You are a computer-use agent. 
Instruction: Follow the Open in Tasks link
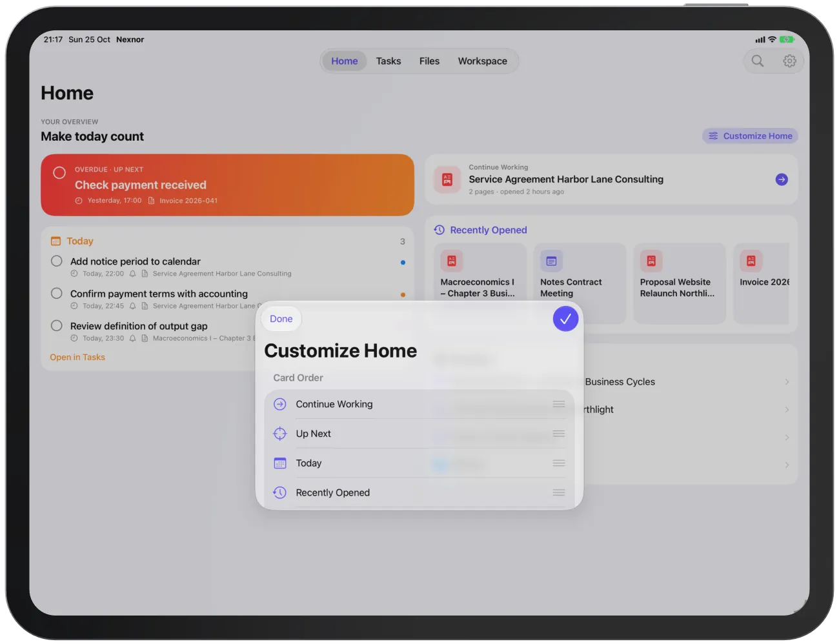click(77, 357)
